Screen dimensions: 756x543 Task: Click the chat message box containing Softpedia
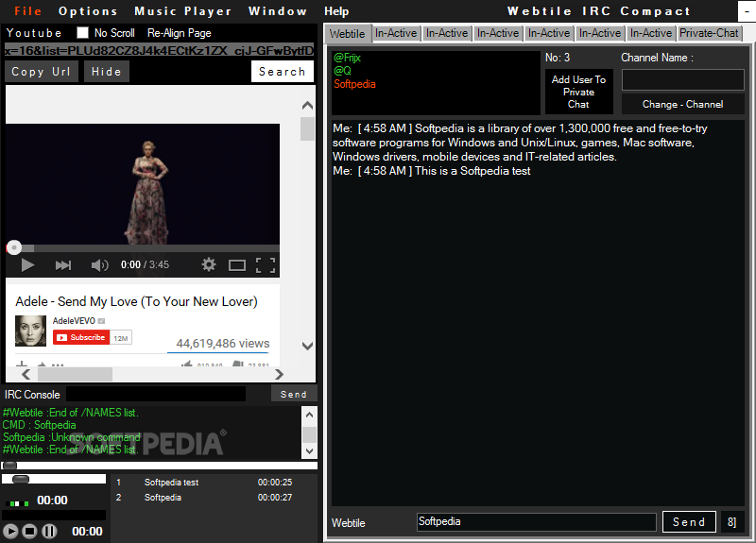[x=536, y=522]
